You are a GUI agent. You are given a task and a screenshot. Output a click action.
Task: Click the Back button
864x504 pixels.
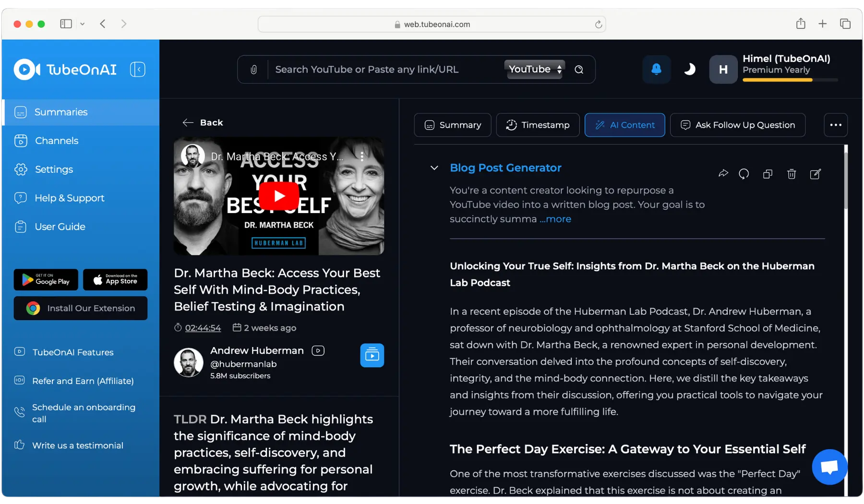pyautogui.click(x=203, y=123)
